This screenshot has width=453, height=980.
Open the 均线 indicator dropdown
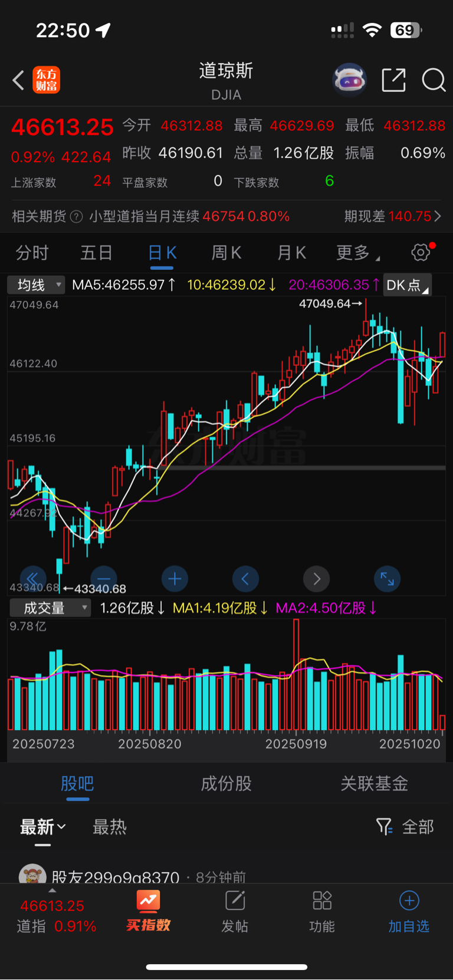point(36,285)
